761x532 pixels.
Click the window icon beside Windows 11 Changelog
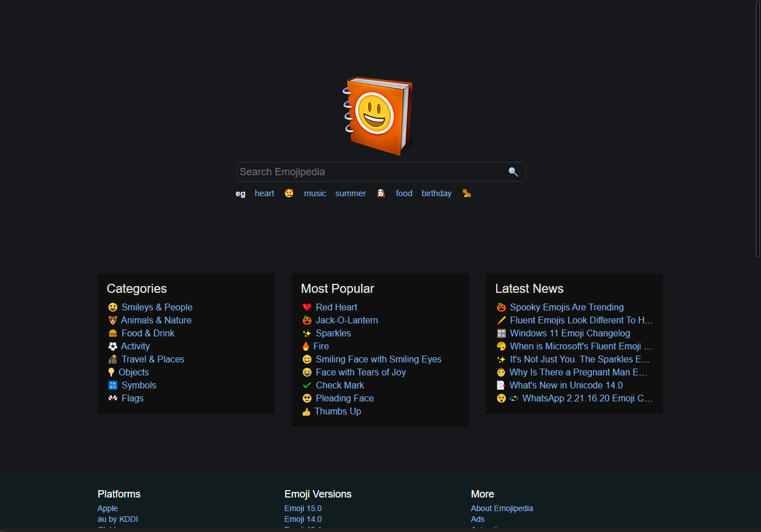click(x=501, y=334)
